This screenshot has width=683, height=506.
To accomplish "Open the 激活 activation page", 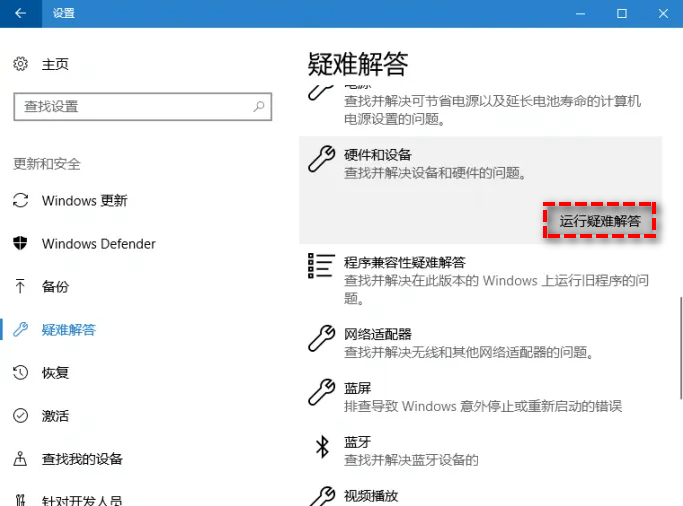I will coord(55,415).
